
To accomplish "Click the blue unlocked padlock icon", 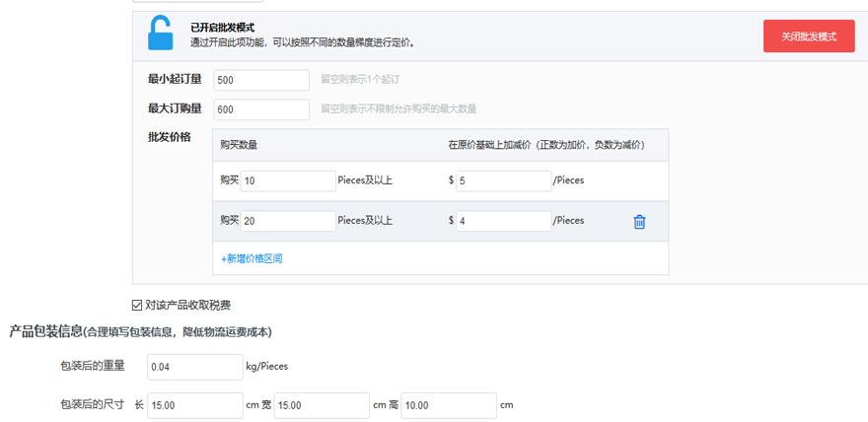I will pos(160,34).
